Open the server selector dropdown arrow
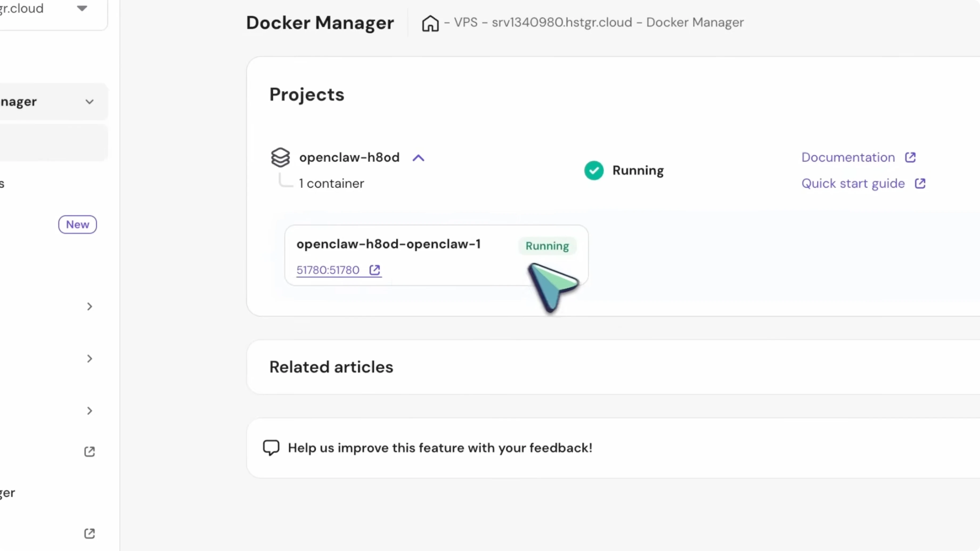 click(82, 8)
